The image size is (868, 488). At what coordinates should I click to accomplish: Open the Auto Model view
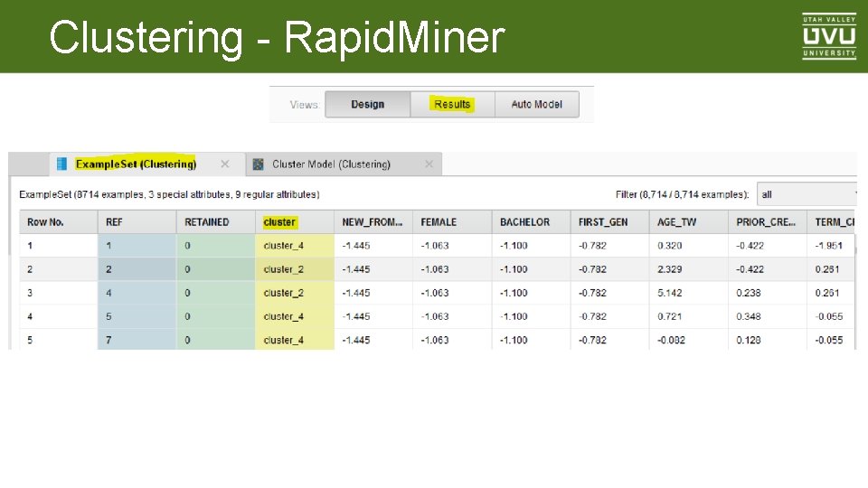[x=536, y=104]
